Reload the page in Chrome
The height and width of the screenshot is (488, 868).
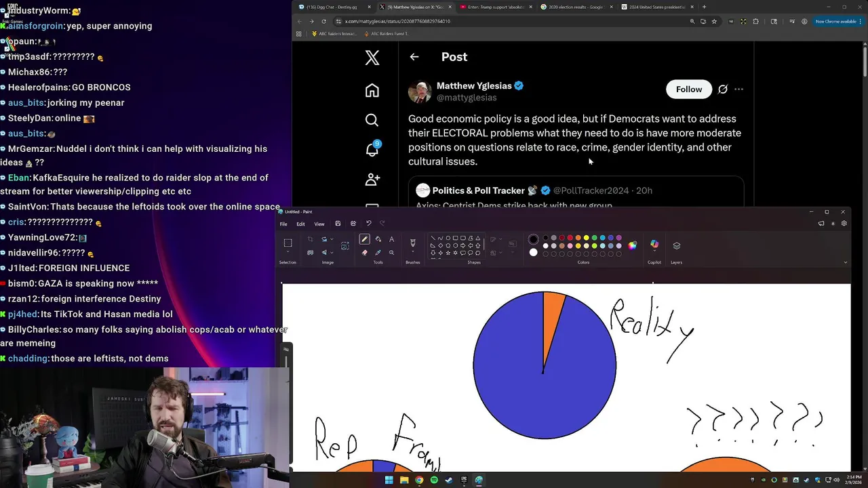[x=323, y=21]
